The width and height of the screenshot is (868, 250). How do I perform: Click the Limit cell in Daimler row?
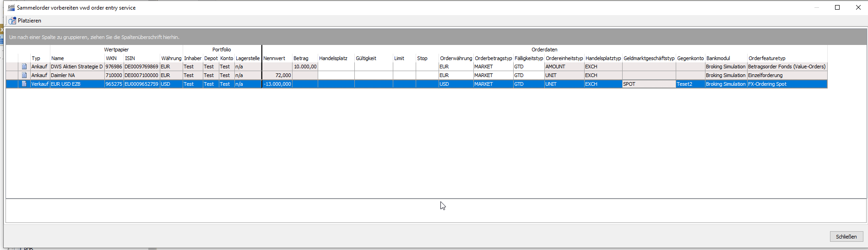point(404,75)
